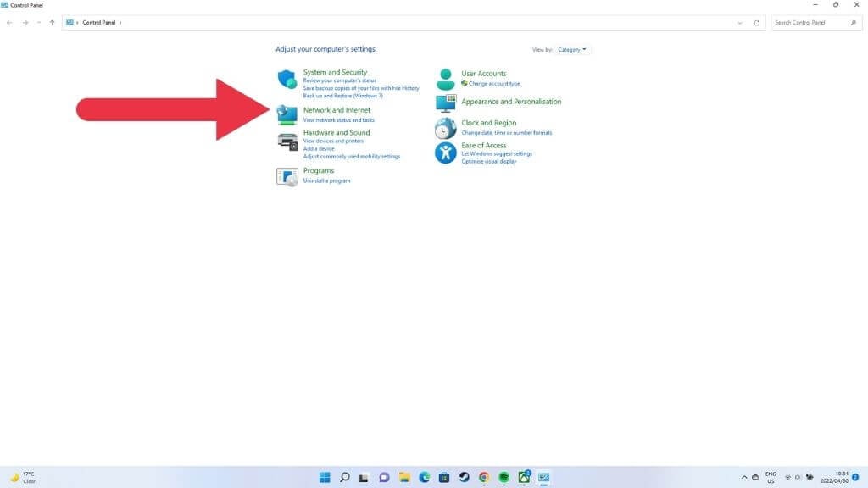Open weather widget showing 17°C Clear
Image resolution: width=868 pixels, height=488 pixels.
(x=23, y=478)
